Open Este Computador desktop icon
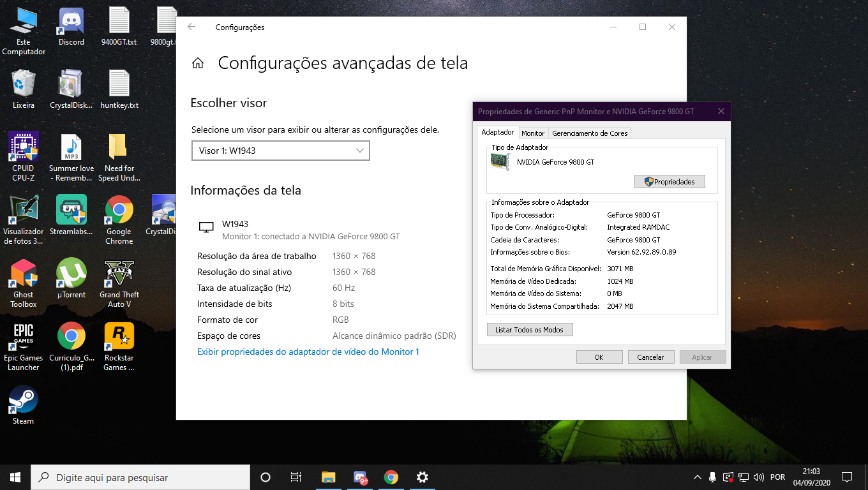The image size is (868, 490). coord(24,31)
